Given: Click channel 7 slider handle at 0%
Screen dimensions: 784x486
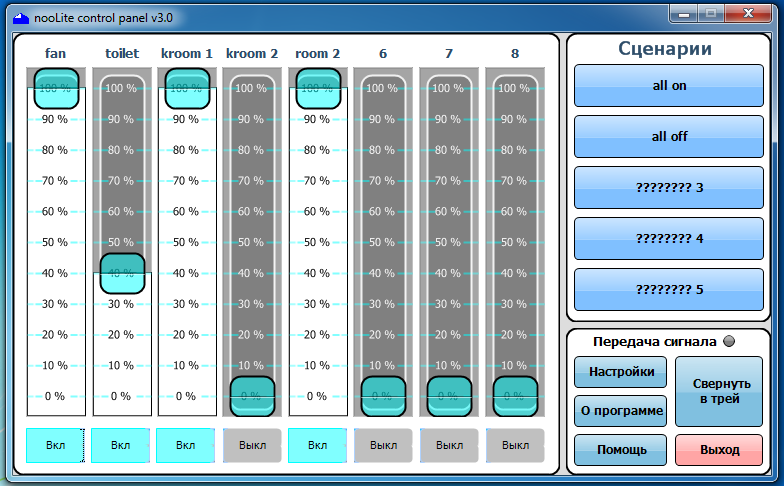Looking at the screenshot, I should coord(449,396).
